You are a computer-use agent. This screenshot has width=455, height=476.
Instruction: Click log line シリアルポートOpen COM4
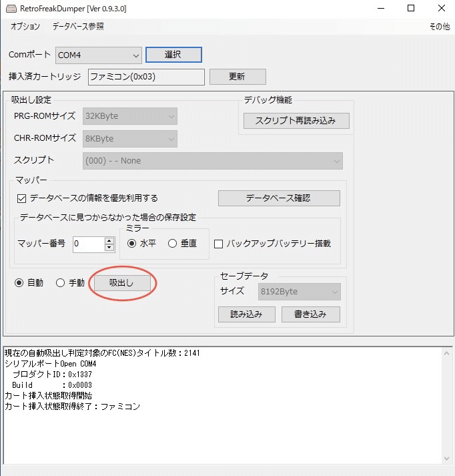(50, 364)
